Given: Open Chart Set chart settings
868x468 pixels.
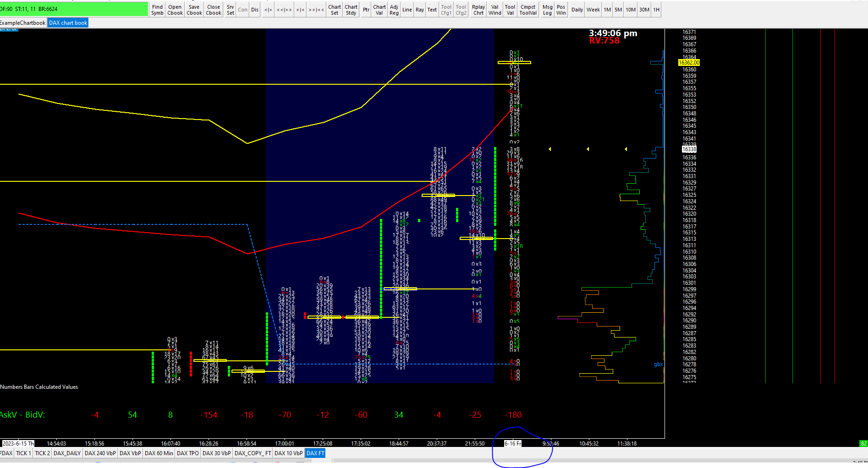Looking at the screenshot, I should click(x=335, y=10).
